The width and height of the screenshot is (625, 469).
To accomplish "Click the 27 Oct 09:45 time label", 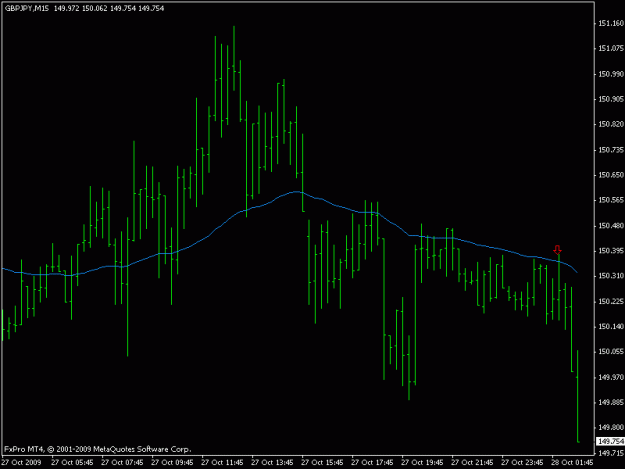I will pos(172,463).
